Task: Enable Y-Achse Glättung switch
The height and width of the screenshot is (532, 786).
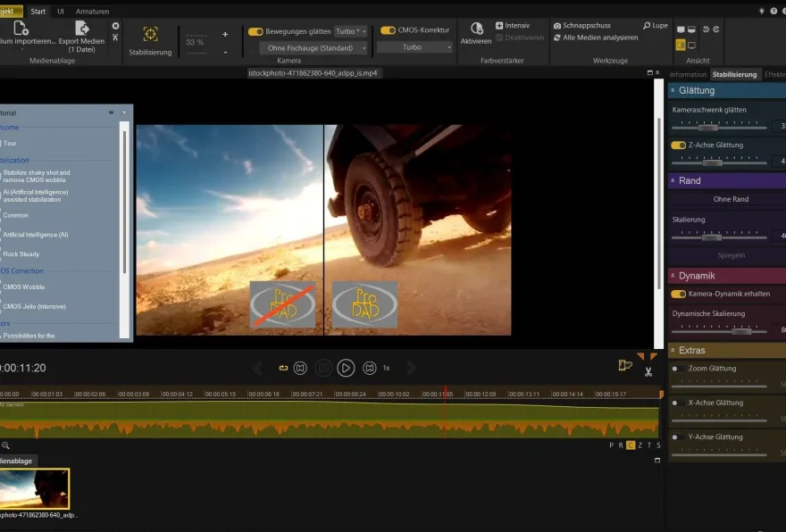Action: (677, 437)
